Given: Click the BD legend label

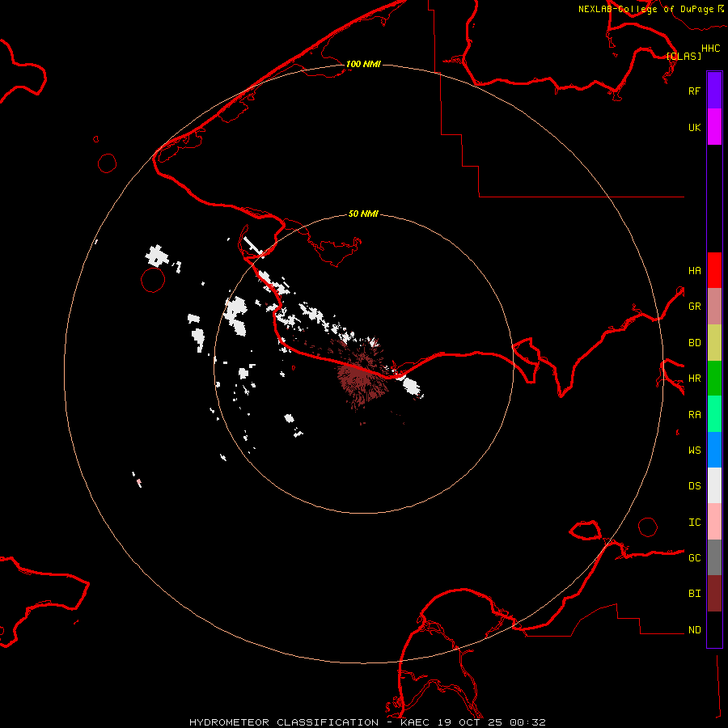Looking at the screenshot, I should [694, 343].
